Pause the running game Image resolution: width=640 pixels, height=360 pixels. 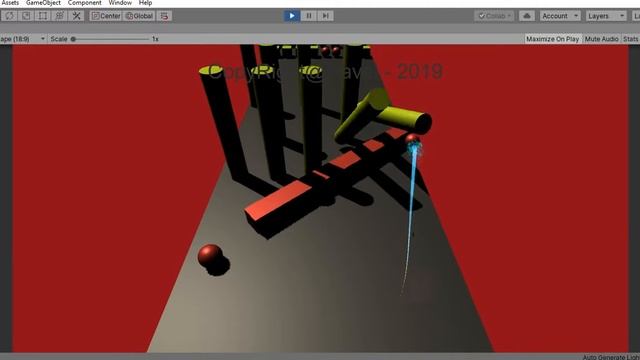pos(309,16)
